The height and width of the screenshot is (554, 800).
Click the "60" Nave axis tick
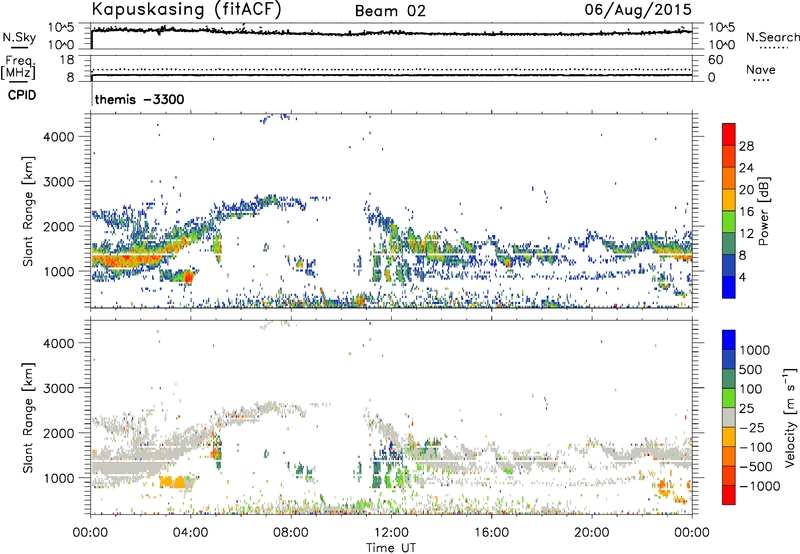715,60
